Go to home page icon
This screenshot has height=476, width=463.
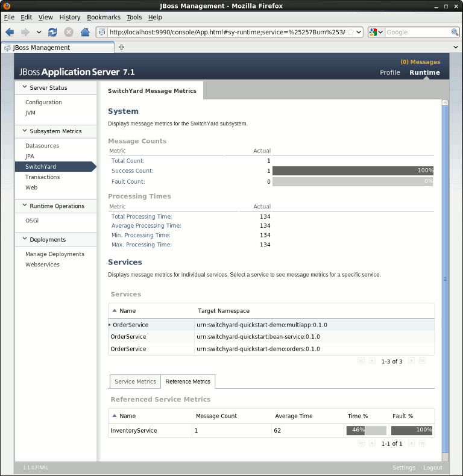[85, 32]
